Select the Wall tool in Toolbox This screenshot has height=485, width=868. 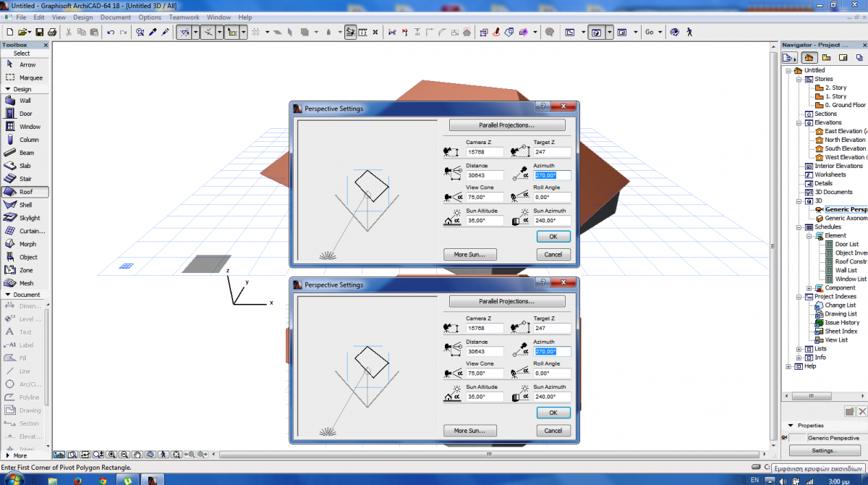[25, 101]
